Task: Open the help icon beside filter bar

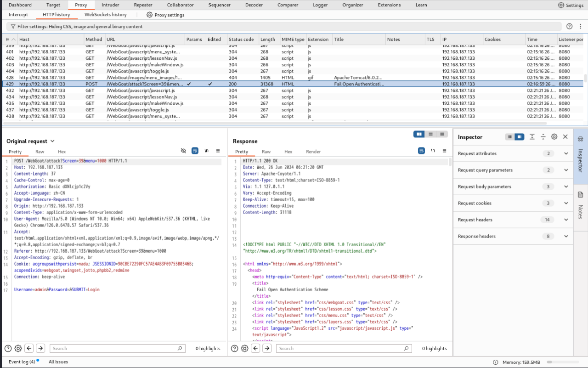Action: [570, 27]
